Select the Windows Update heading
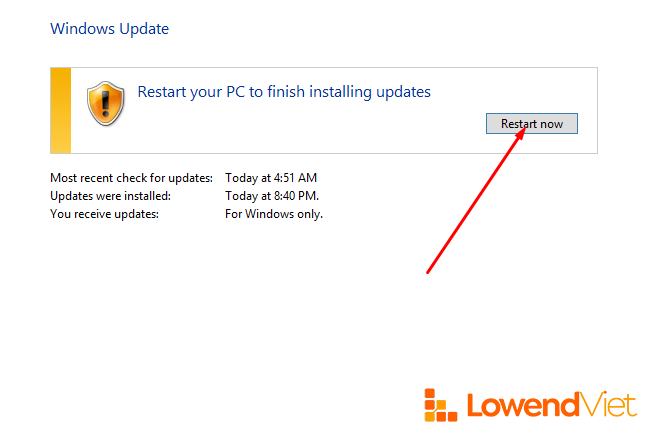This screenshot has height=439, width=655. click(x=109, y=29)
